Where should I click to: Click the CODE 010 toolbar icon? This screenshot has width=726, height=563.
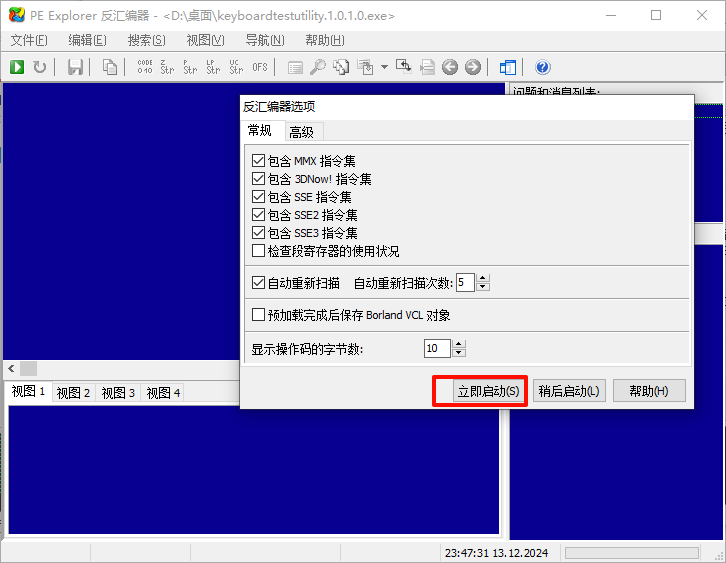pos(145,67)
